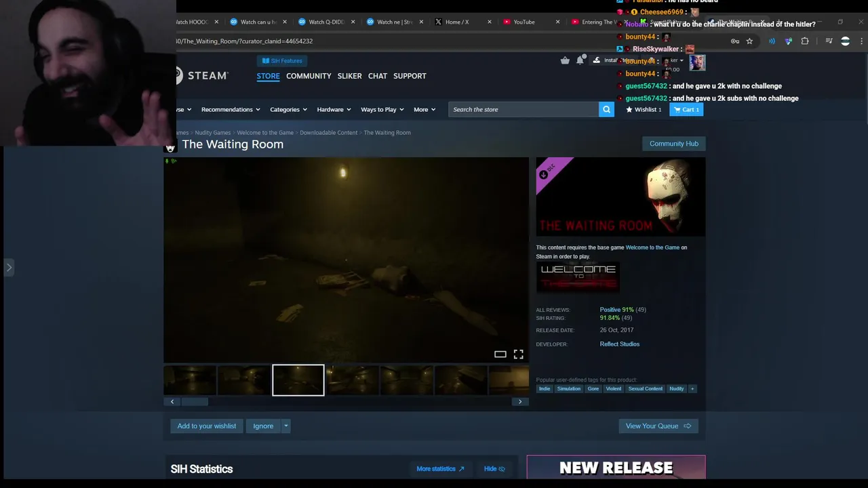Open the More statistics link

(x=440, y=469)
